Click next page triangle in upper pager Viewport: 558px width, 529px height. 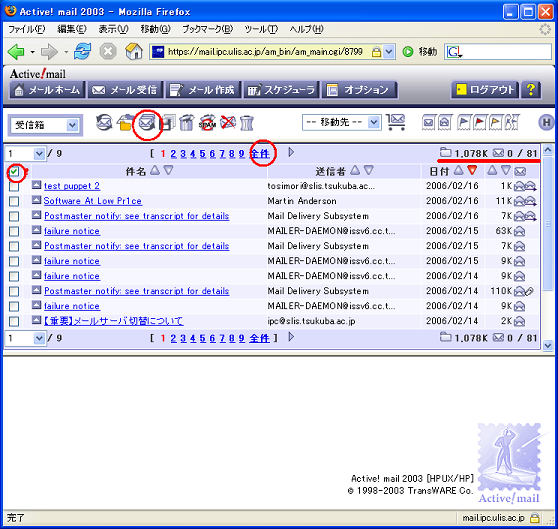[291, 153]
